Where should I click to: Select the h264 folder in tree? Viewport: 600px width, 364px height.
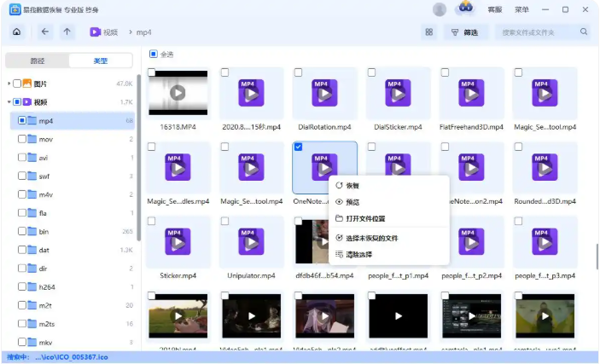pos(73,286)
